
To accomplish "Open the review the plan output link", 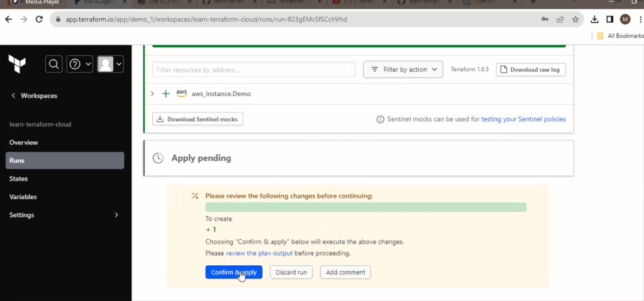I will 259,253.
